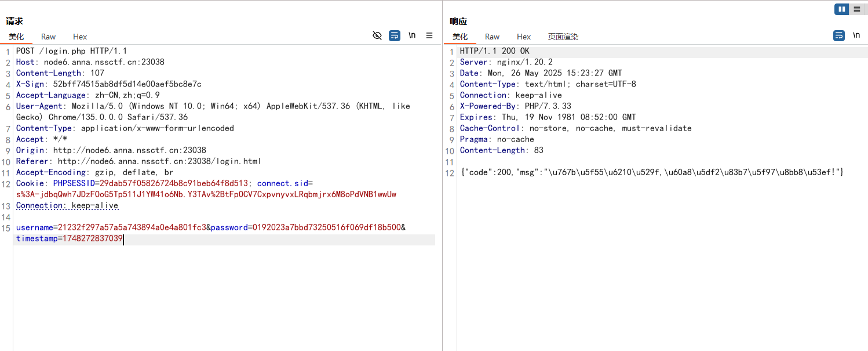This screenshot has height=351, width=868.
Task: Click the Accept-Language header line
Action: pos(88,95)
